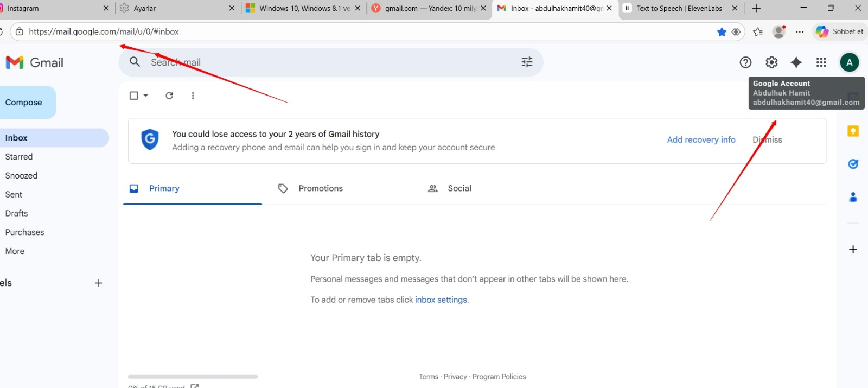Viewport: 868px width, 388px height.
Task: Open search options filter icon
Action: pos(527,62)
